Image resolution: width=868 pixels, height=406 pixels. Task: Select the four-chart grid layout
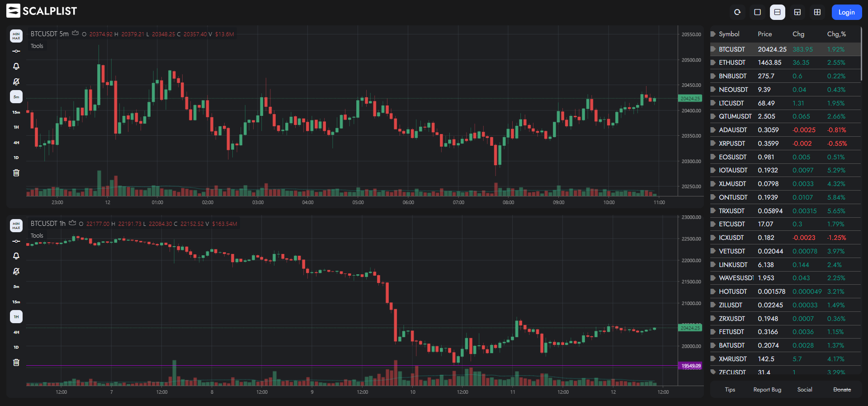[817, 12]
